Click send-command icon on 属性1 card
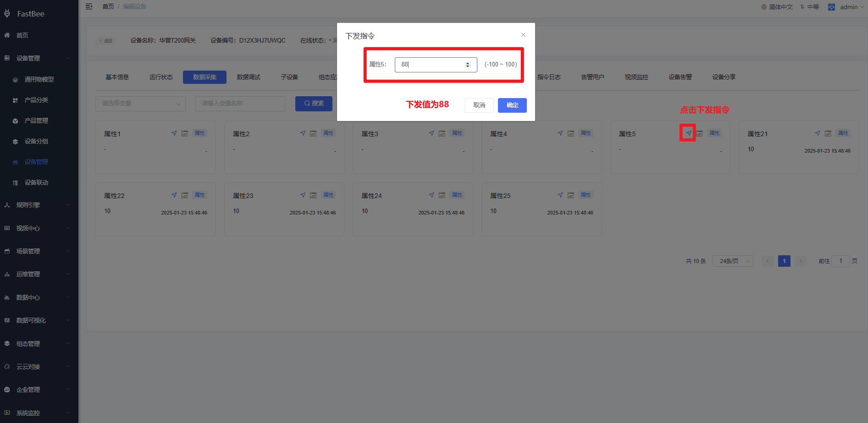 tap(174, 133)
